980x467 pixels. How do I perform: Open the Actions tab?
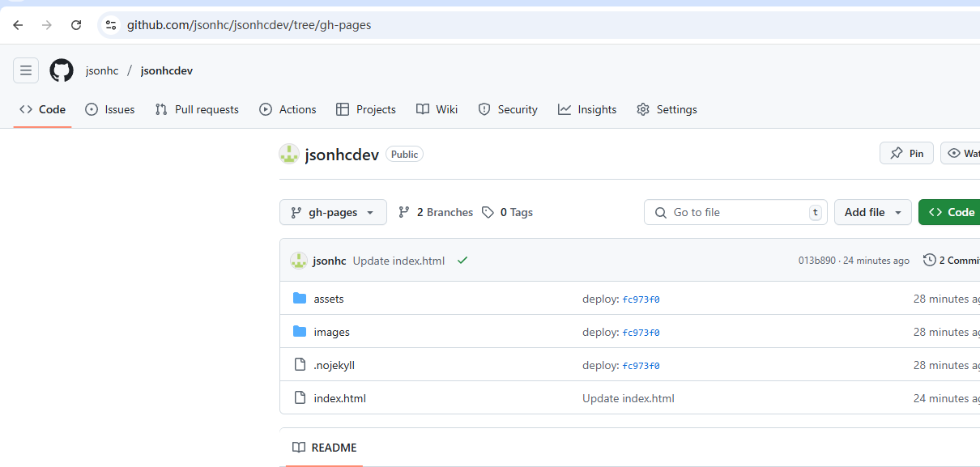288,109
